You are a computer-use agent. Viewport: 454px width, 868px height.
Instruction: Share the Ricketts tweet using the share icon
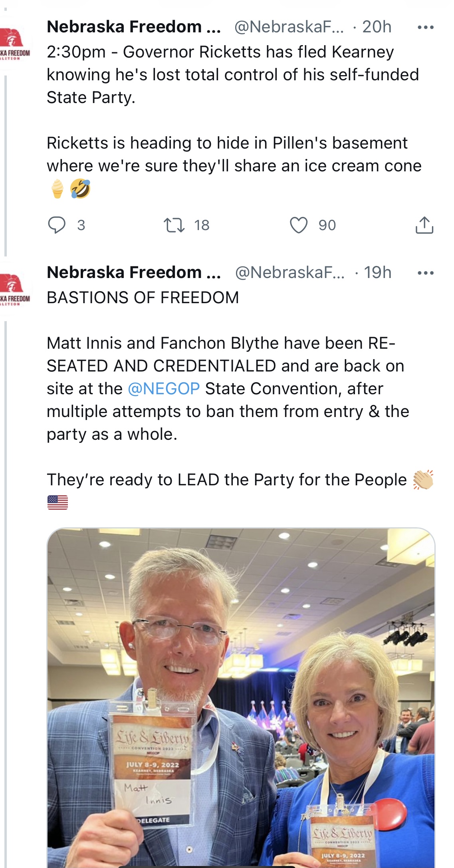(x=424, y=225)
